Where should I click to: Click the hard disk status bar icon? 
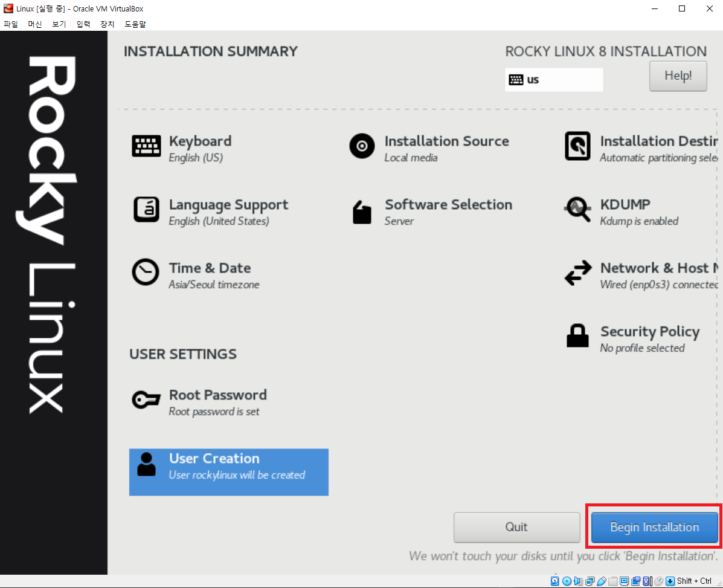[554, 581]
